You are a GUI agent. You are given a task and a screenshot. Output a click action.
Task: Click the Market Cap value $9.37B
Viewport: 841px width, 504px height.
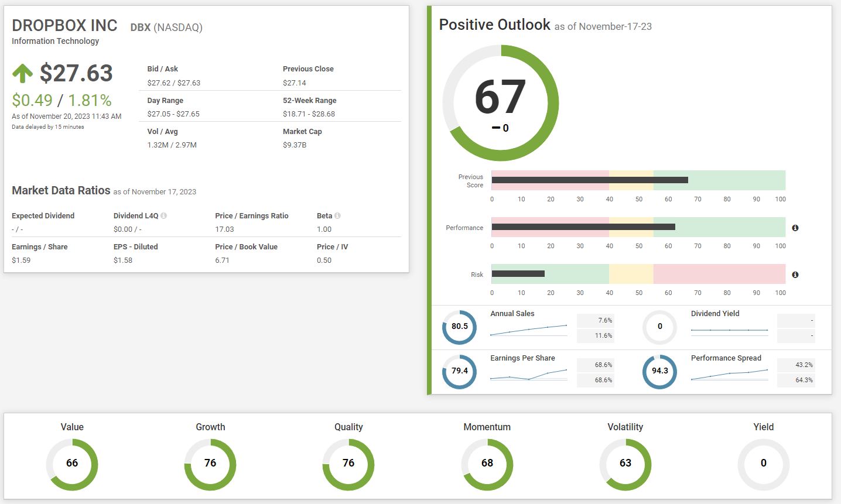(x=295, y=145)
